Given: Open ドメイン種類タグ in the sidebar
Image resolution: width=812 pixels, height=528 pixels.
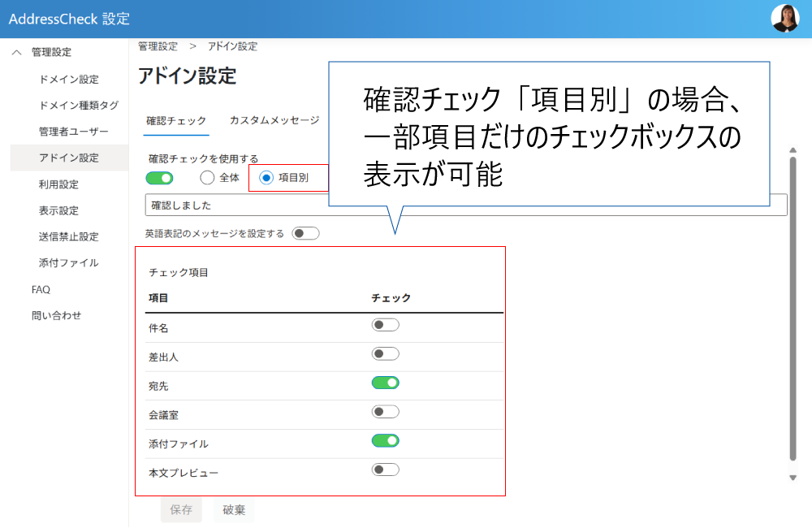Looking at the screenshot, I should tap(78, 106).
